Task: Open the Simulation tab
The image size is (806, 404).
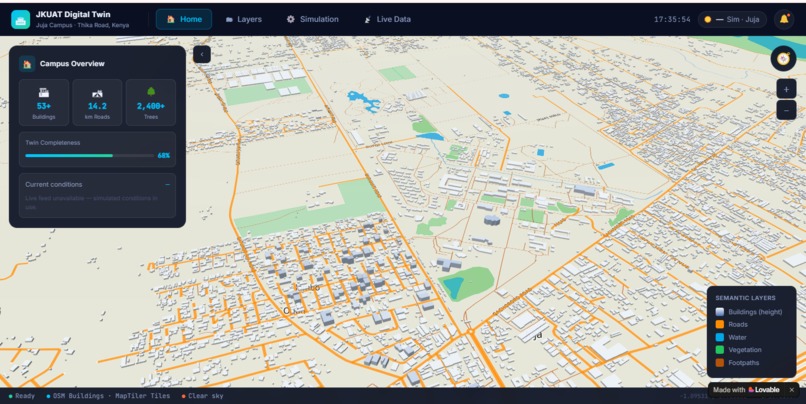Action: (313, 19)
